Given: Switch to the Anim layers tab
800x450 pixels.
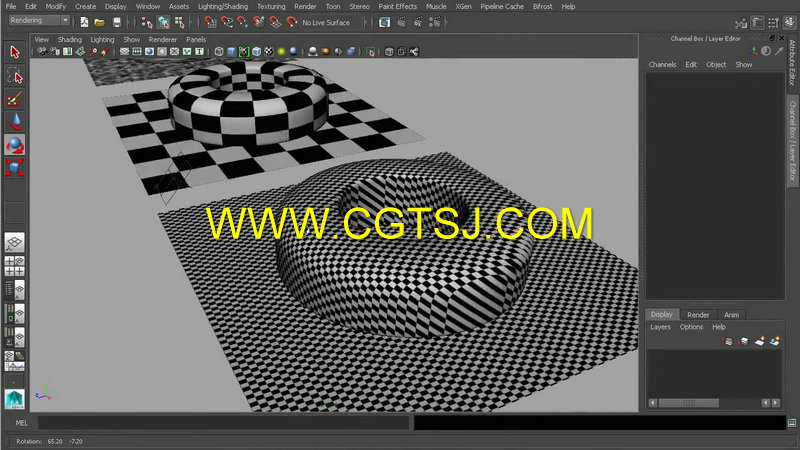Looking at the screenshot, I should click(732, 315).
